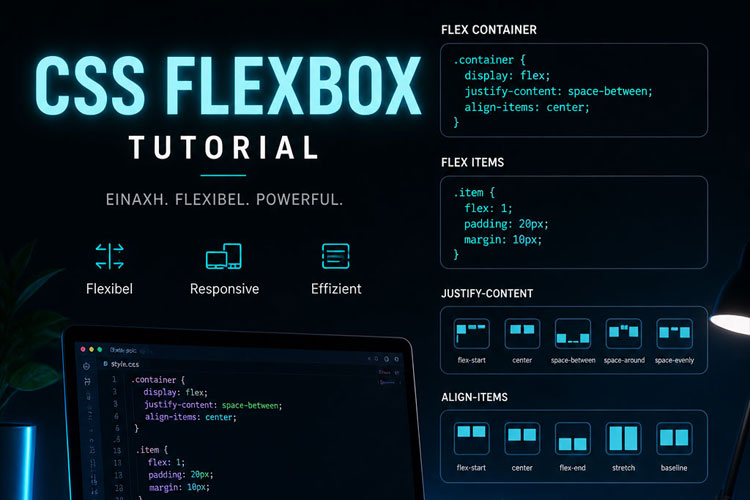Click 'display: flex;' in the Flex Container panel

tap(507, 76)
